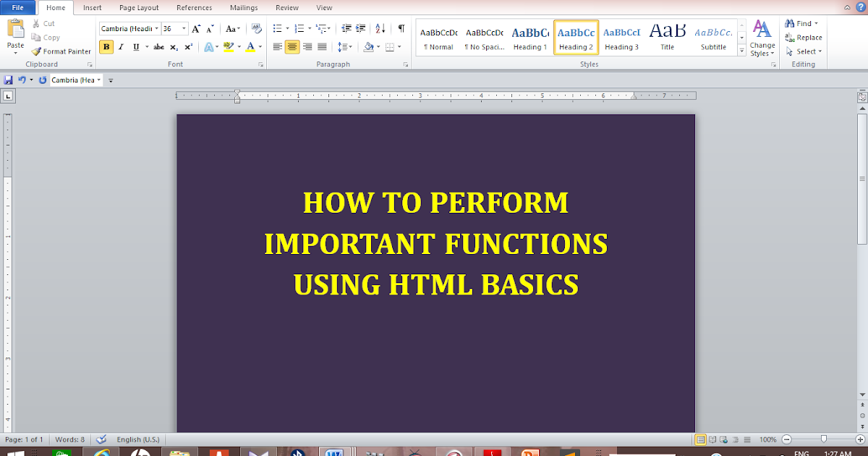Toggle paragraph marks with the pilcrow button

(x=400, y=28)
